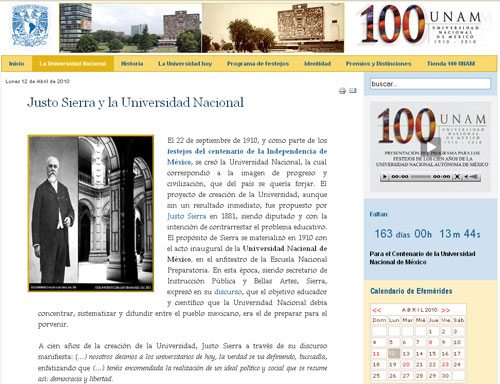500x384 pixels.
Task: Click the UNAM coat of arms logo
Action: (30, 26)
